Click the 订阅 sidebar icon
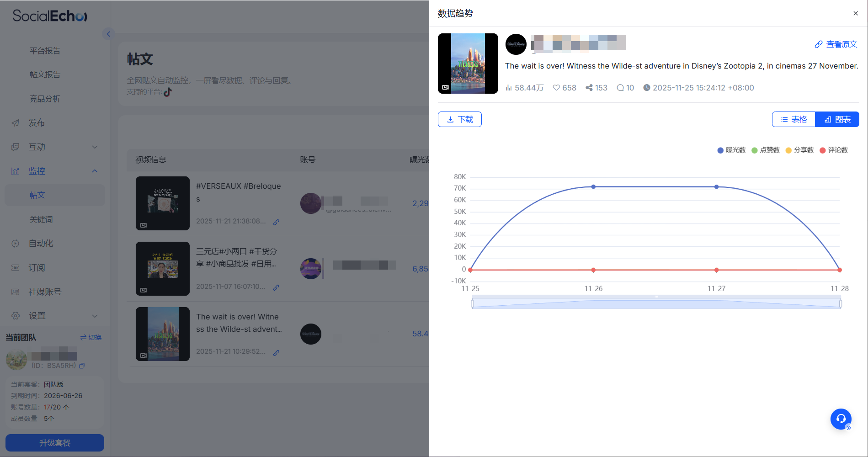This screenshot has width=868, height=457. point(16,268)
